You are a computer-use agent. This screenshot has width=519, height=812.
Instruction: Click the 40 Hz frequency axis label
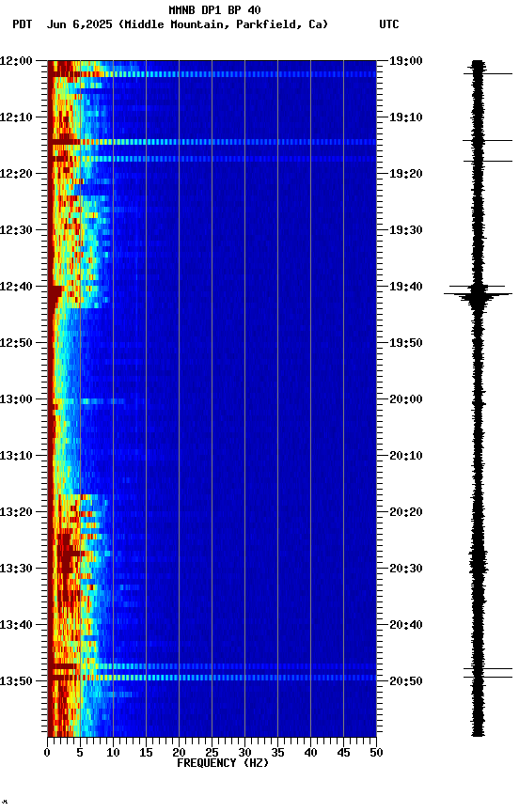310,753
